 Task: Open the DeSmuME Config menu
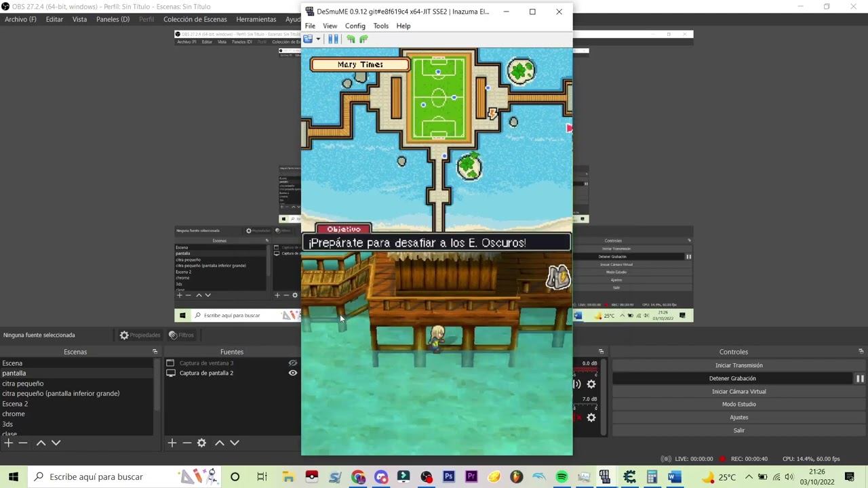coord(355,26)
